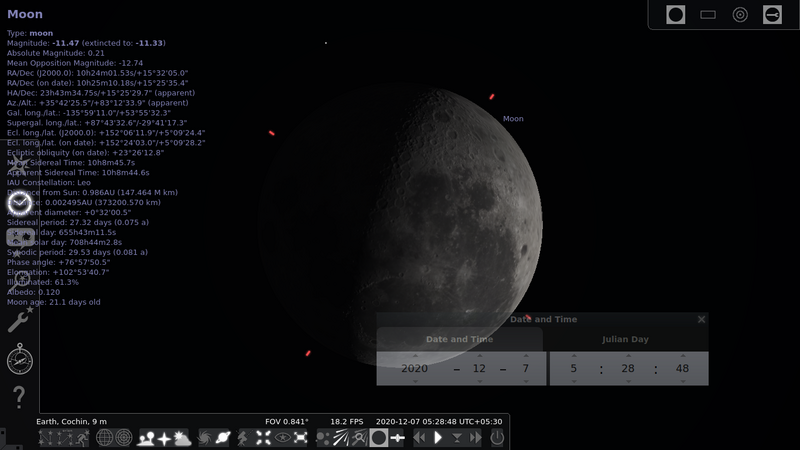
Task: Open Astronomical calculations window icon
Action: tap(20, 358)
